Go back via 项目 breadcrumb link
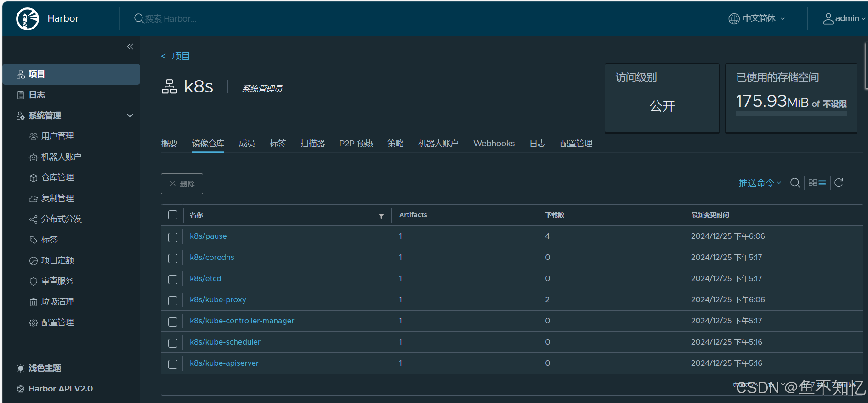Viewport: 868px width, 403px height. (x=181, y=56)
